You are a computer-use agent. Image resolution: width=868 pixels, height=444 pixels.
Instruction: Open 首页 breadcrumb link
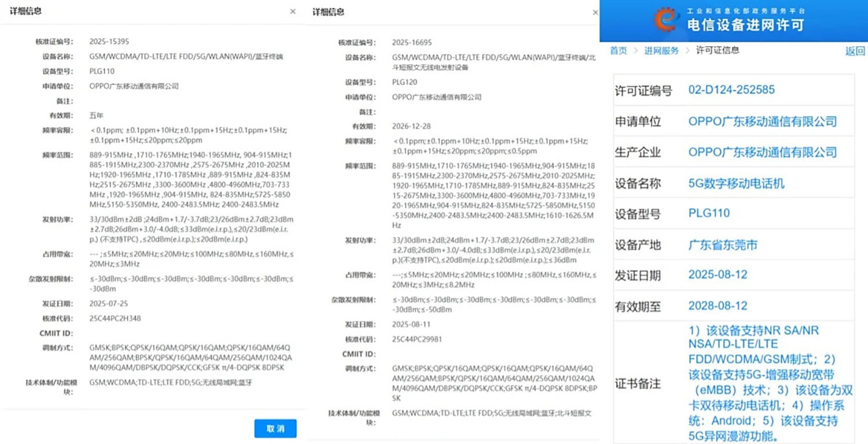point(618,51)
